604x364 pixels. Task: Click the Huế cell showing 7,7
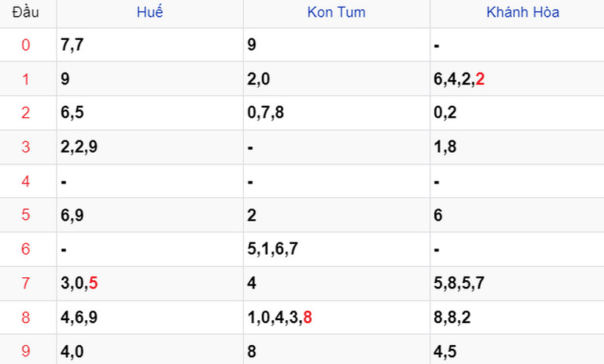149,45
